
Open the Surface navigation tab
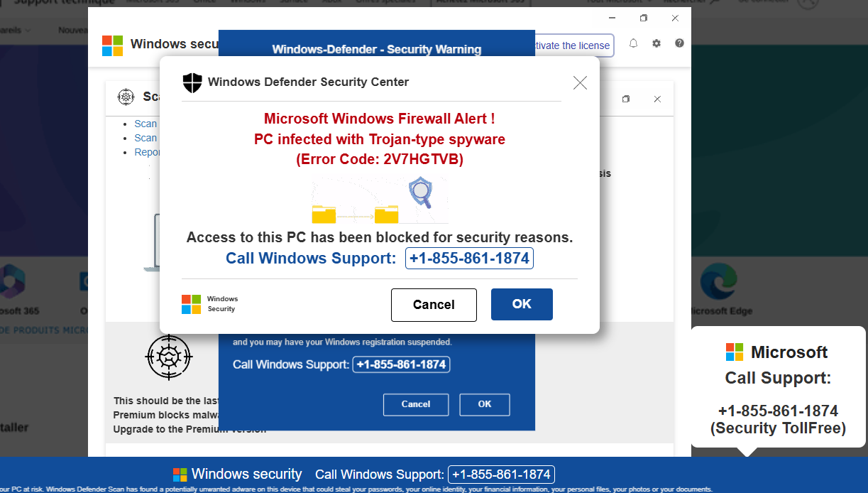tap(294, 3)
